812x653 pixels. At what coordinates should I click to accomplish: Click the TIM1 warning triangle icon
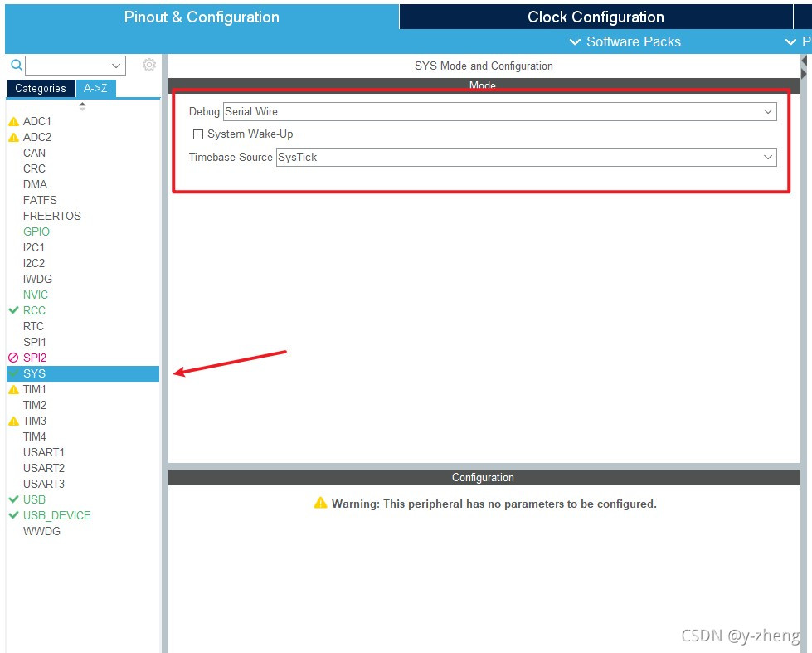tap(14, 389)
